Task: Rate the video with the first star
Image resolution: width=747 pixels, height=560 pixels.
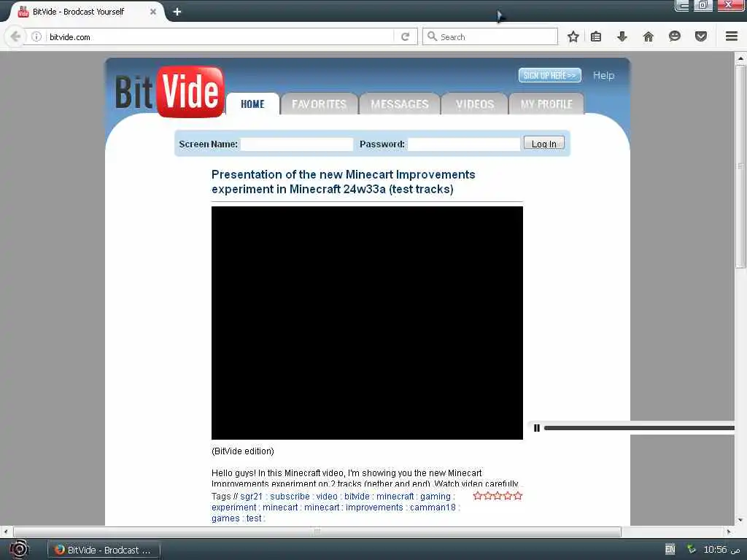Action: click(x=477, y=496)
